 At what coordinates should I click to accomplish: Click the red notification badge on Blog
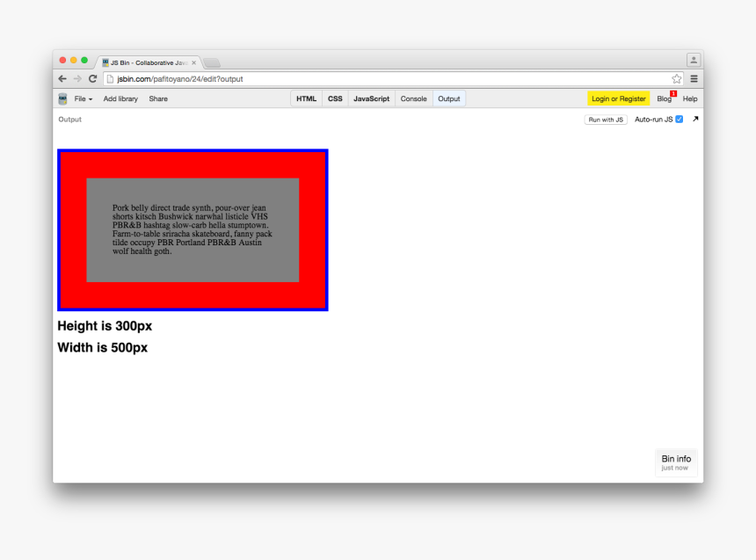(x=673, y=93)
